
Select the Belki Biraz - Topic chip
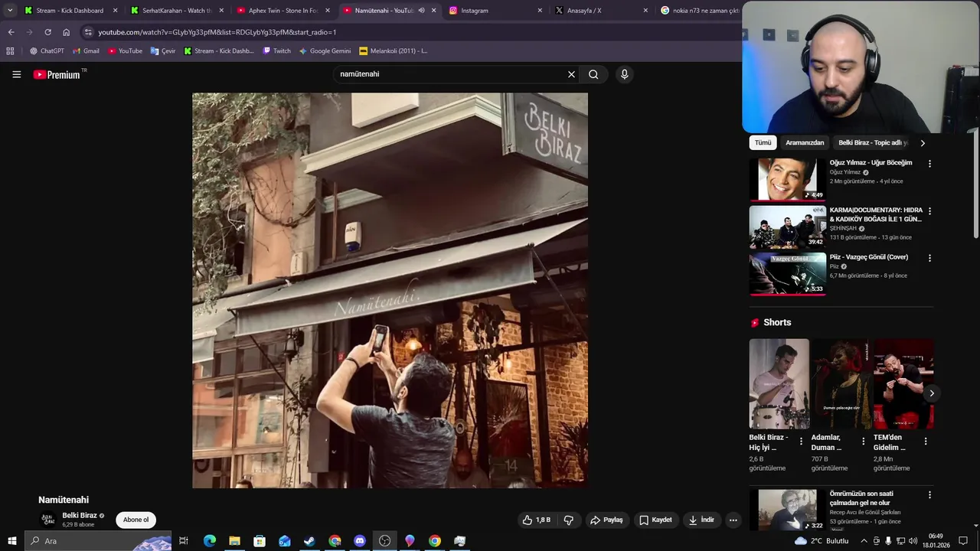873,143
